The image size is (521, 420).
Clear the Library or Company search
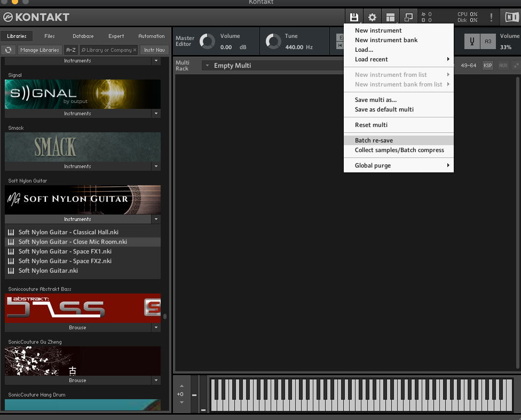coord(135,50)
